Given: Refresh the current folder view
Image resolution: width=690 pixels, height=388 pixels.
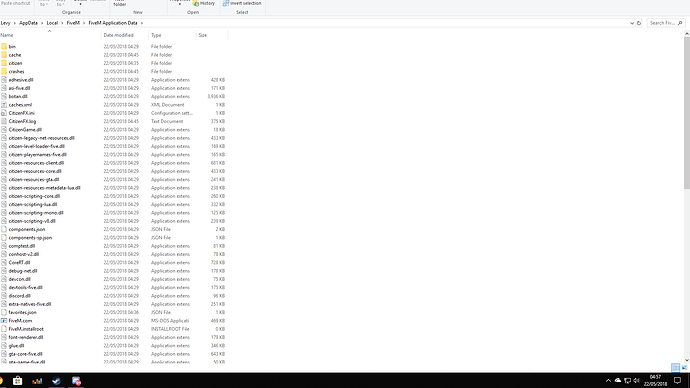Looking at the screenshot, I should point(639,23).
